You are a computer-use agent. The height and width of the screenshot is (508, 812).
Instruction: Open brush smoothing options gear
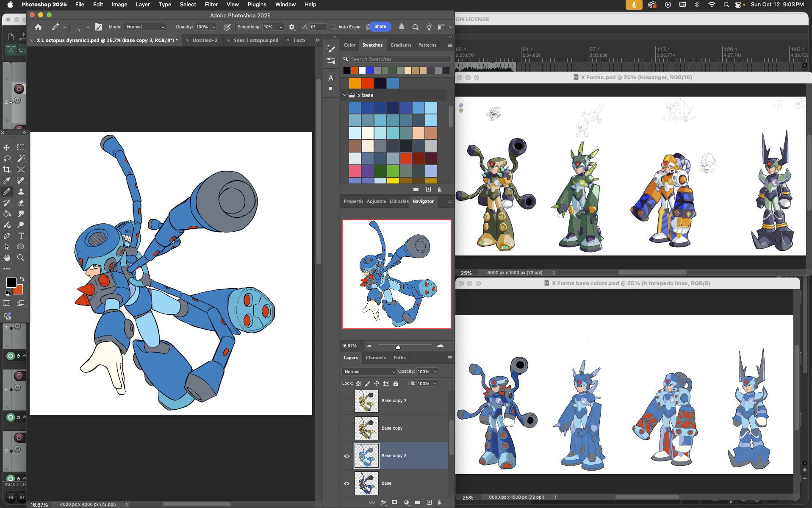click(x=292, y=27)
